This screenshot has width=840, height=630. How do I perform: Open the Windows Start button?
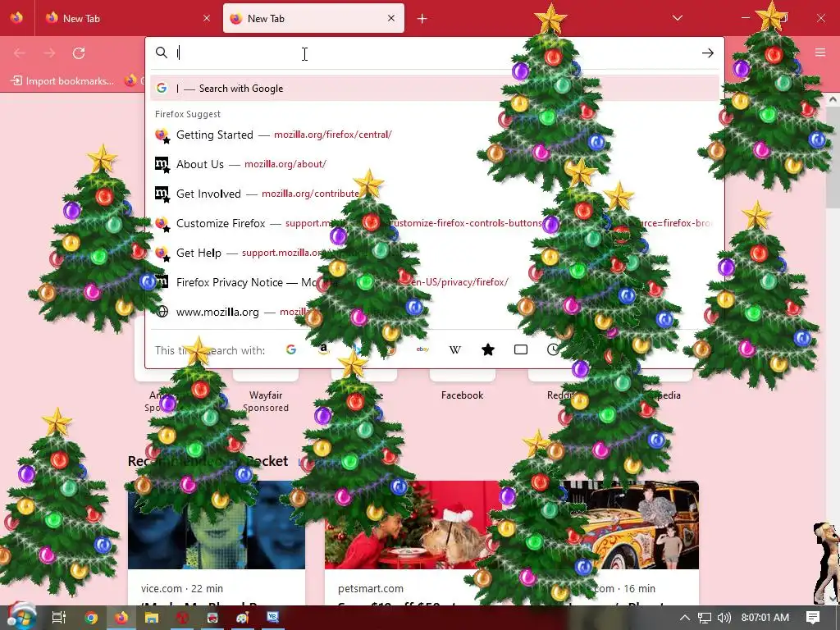pos(21,617)
